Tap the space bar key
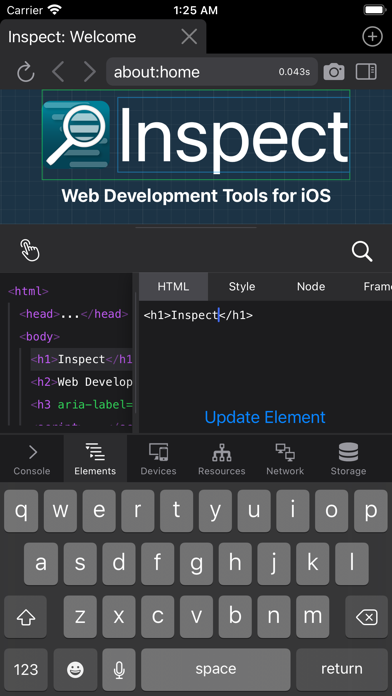The image size is (392, 696). (x=216, y=669)
